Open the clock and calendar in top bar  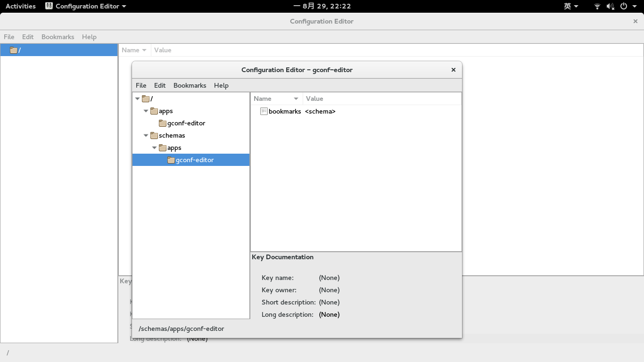[x=322, y=6]
